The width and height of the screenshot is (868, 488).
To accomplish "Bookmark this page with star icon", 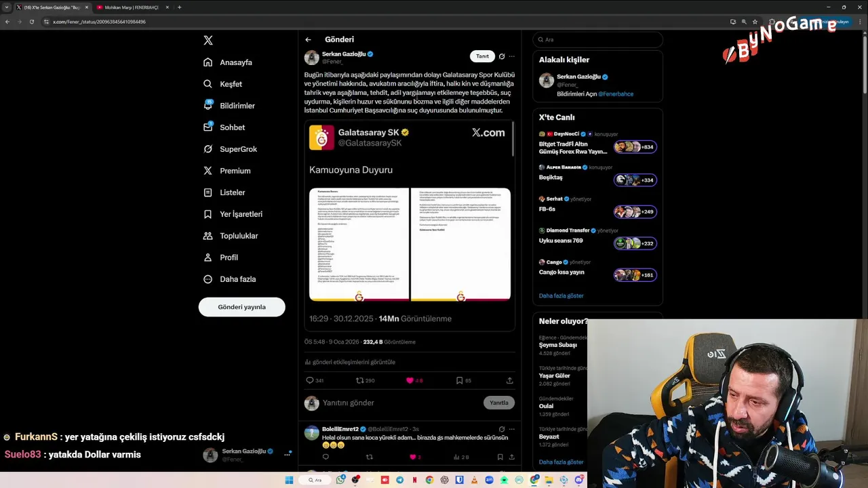I will click(755, 22).
